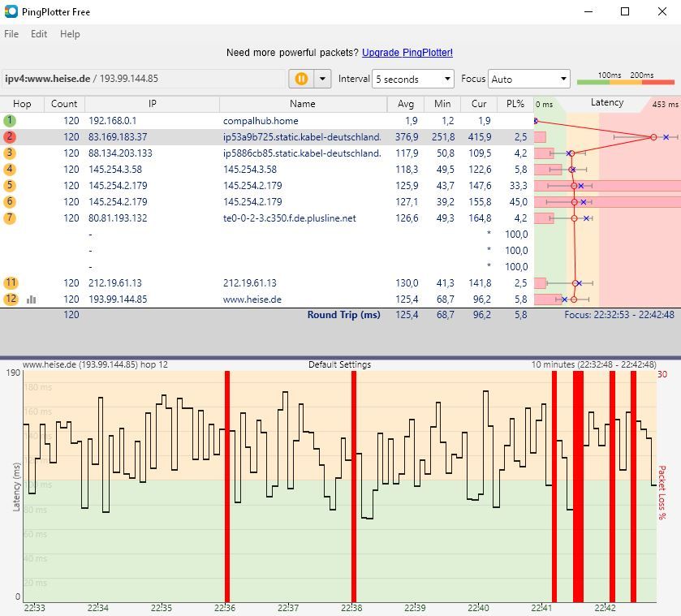The width and height of the screenshot is (681, 616).
Task: Click the timeline graph icon on hop 12
Action: [x=32, y=299]
